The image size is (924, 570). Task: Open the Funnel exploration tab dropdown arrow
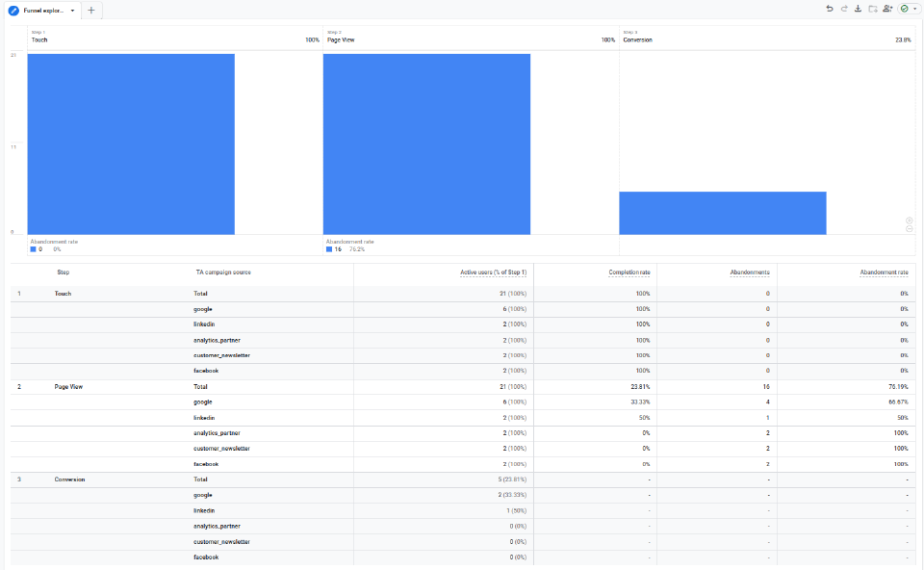coord(72,11)
